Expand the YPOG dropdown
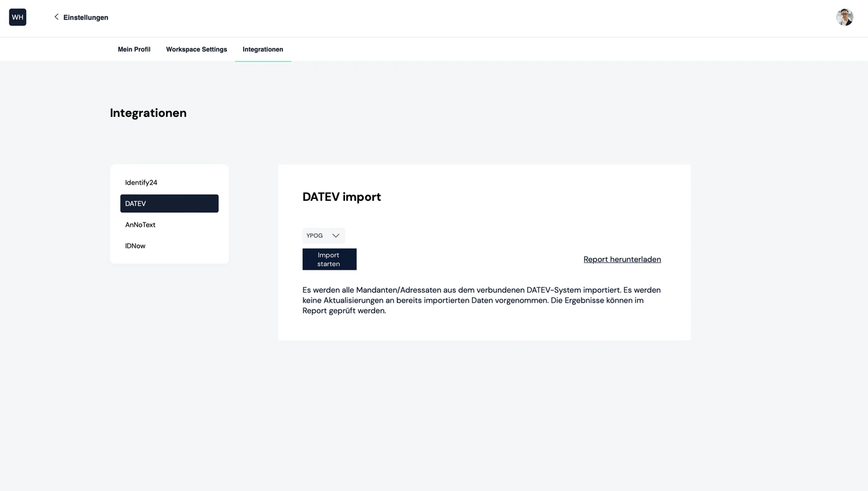This screenshot has width=868, height=491. 323,236
